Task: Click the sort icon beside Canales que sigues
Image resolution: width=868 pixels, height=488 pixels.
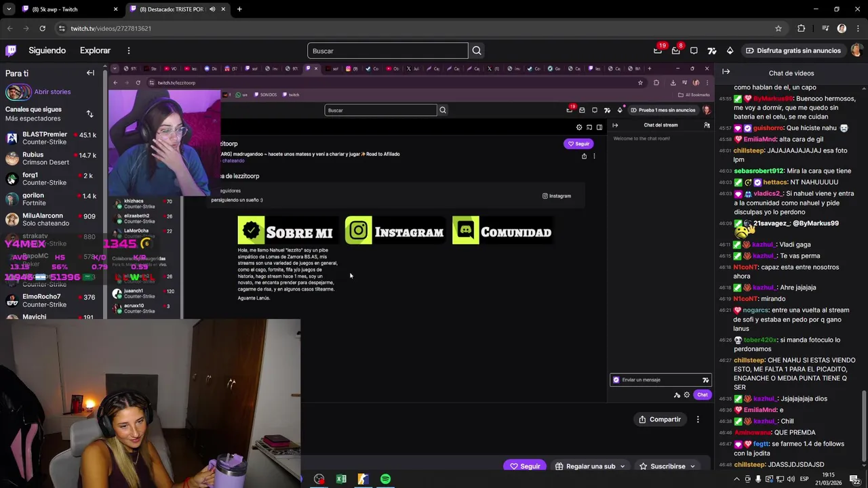Action: pyautogui.click(x=90, y=114)
